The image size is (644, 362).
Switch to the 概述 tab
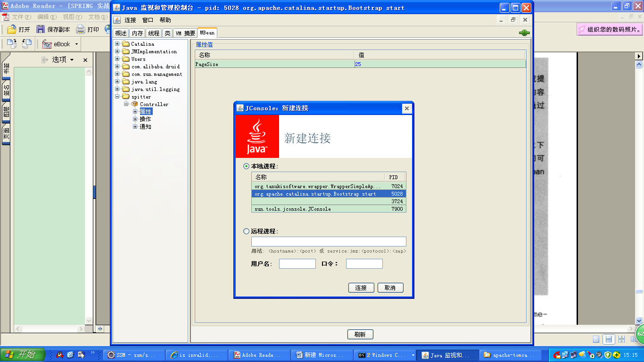point(121,33)
